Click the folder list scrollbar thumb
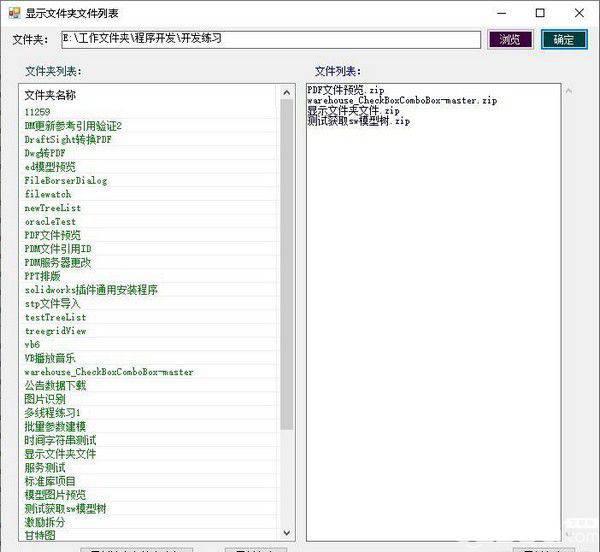This screenshot has width=600, height=552. point(287,264)
